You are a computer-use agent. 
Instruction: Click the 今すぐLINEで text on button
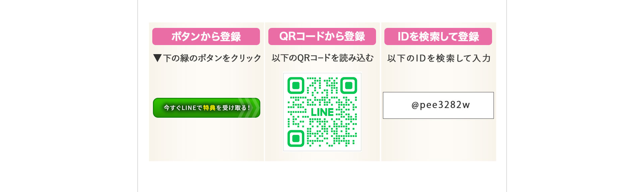tap(183, 108)
